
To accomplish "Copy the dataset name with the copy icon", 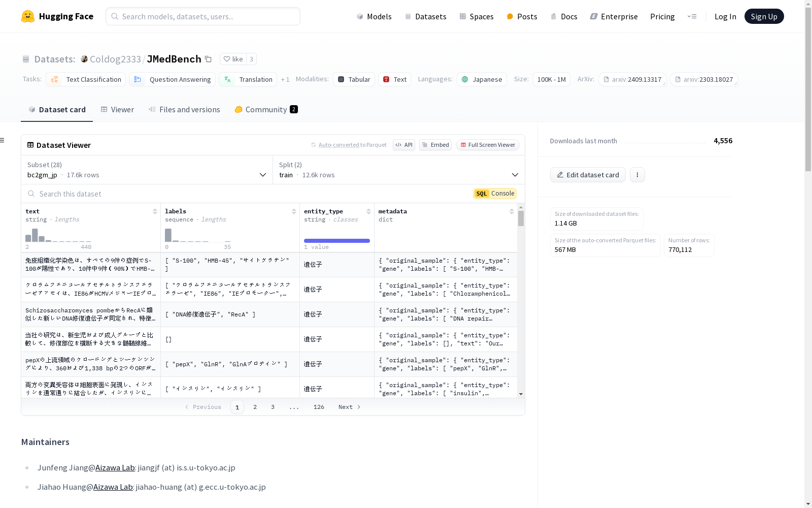I will 208,59.
